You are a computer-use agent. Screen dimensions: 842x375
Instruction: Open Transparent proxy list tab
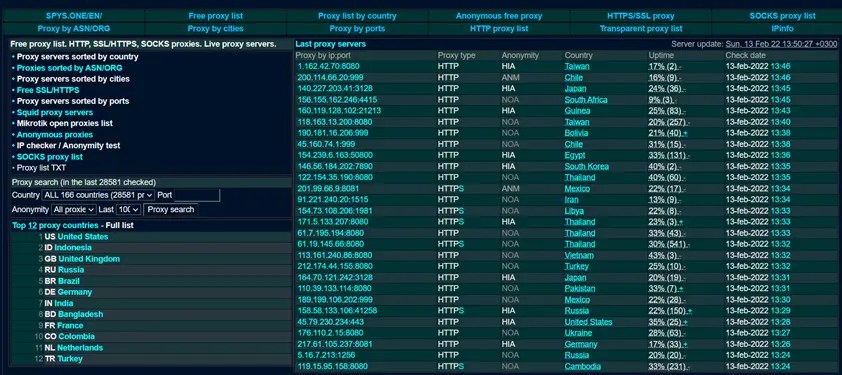tap(641, 28)
